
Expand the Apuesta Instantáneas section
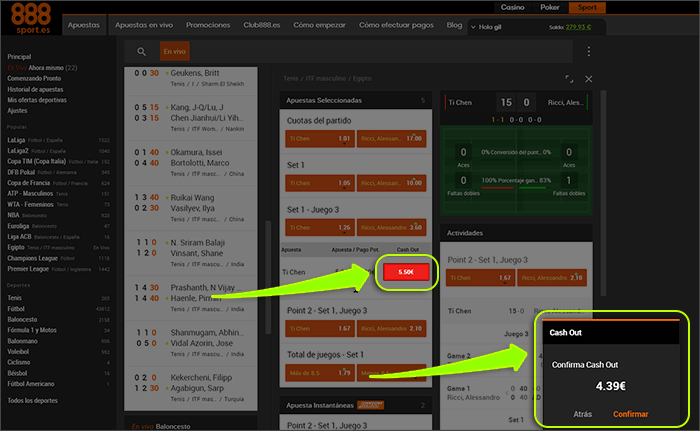click(355, 405)
